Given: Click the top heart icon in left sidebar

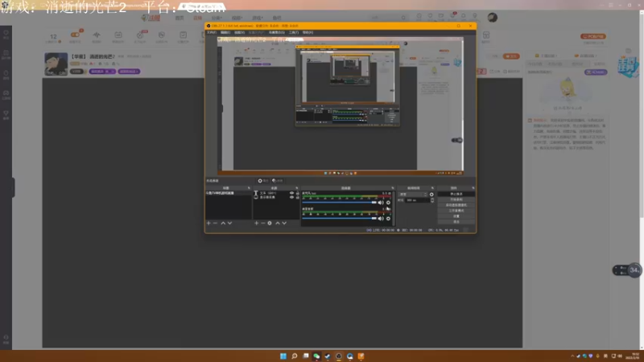Looking at the screenshot, I should pos(6,34).
